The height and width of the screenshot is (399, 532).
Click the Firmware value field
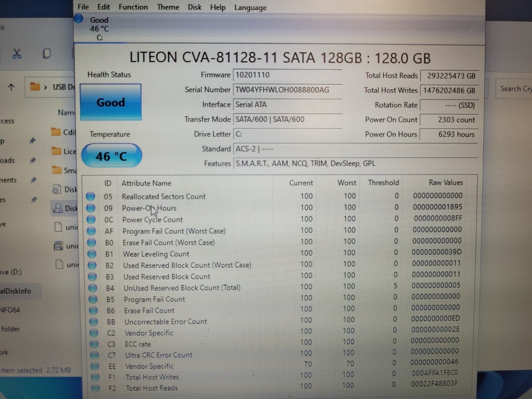(288, 75)
